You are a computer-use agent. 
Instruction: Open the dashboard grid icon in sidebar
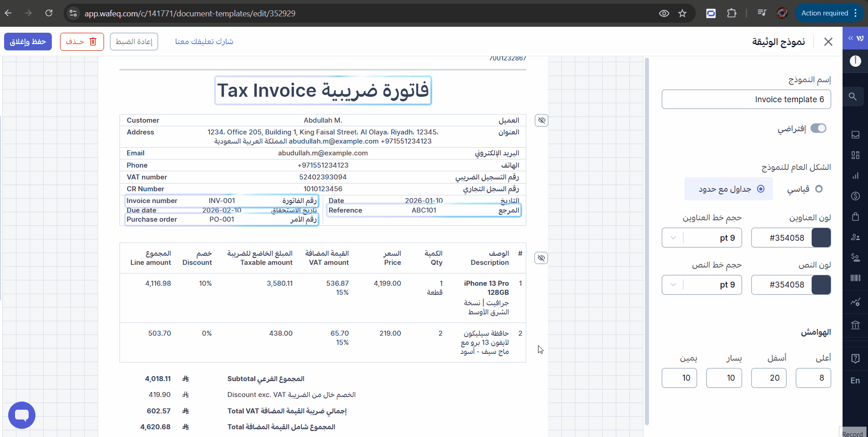855,155
